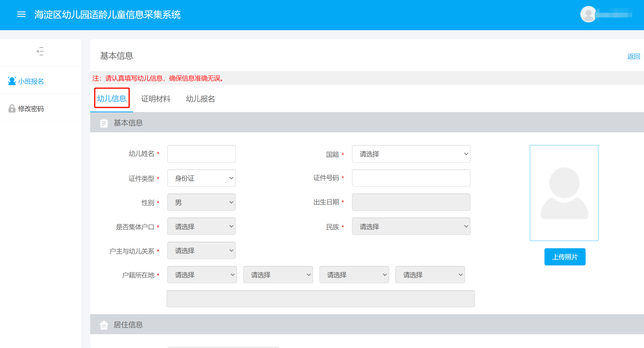
Task: Click the clipboard icon beside 基本信息 section
Action: tap(104, 123)
